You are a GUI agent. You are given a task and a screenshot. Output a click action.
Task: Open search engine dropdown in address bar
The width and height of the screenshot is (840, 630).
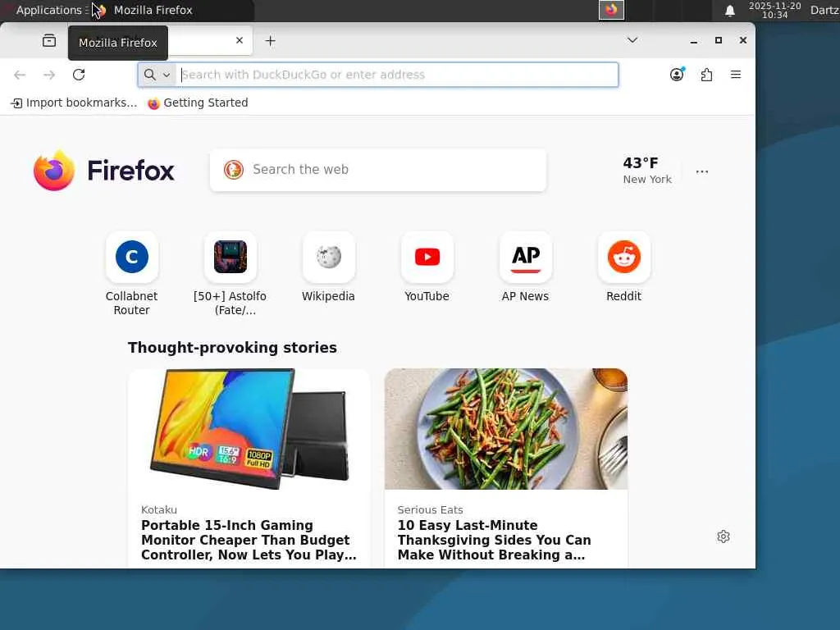(x=157, y=75)
